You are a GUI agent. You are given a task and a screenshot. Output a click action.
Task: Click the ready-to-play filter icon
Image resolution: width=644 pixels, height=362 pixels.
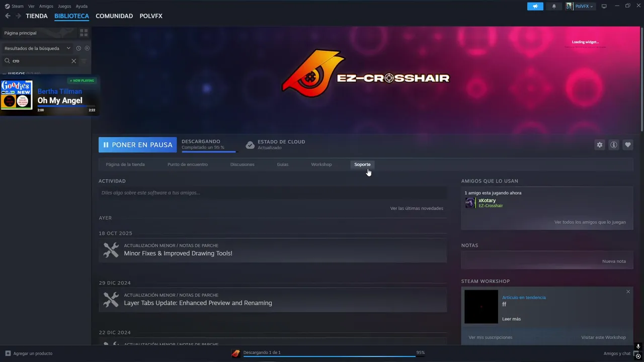point(87,48)
